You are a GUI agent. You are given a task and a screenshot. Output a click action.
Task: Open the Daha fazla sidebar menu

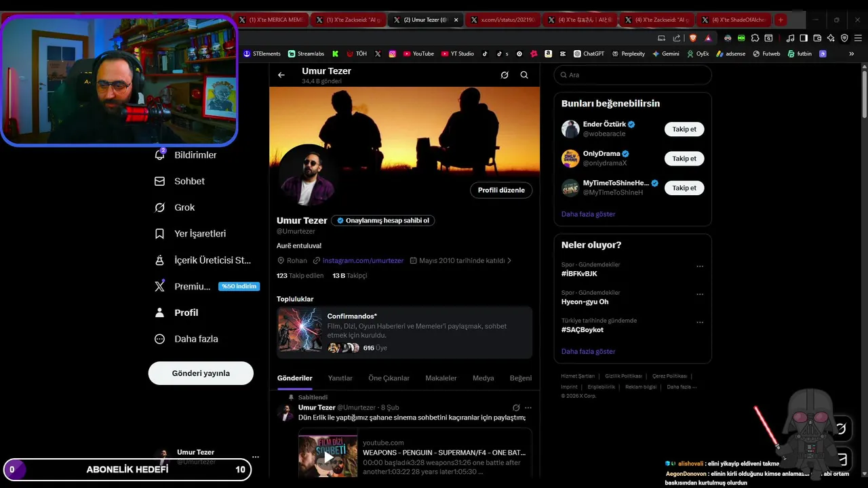pos(186,339)
